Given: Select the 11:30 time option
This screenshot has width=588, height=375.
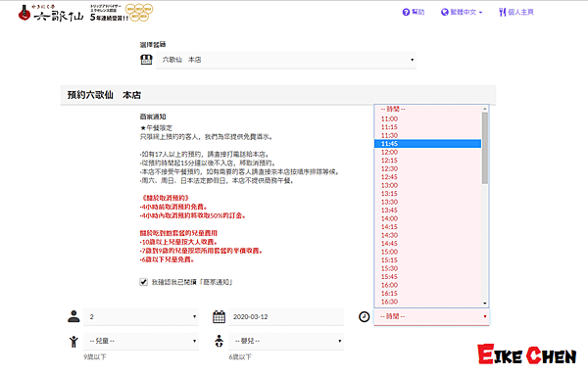Looking at the screenshot, I should tap(427, 135).
